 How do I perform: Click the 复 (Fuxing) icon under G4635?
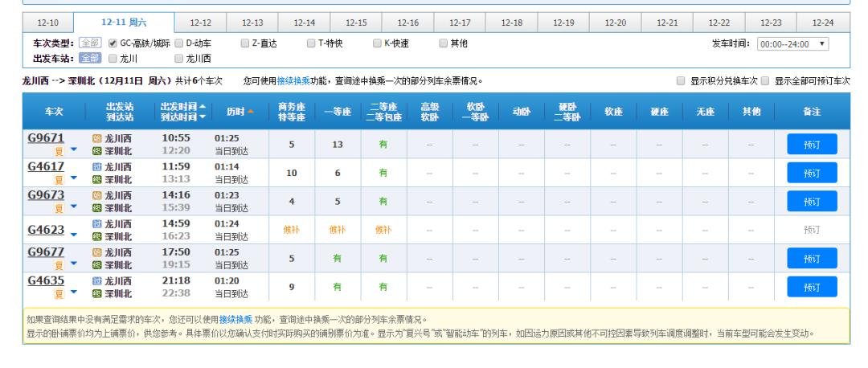(x=59, y=292)
